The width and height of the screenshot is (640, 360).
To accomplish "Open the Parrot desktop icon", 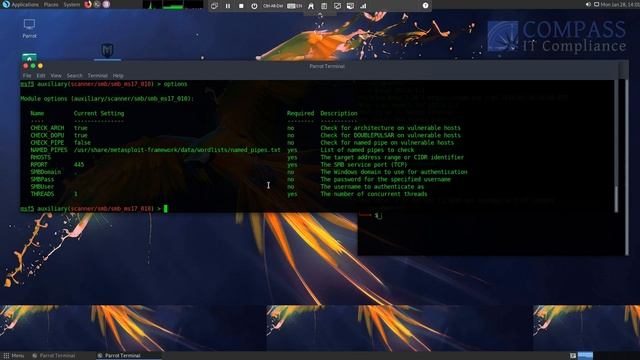I will click(29, 28).
